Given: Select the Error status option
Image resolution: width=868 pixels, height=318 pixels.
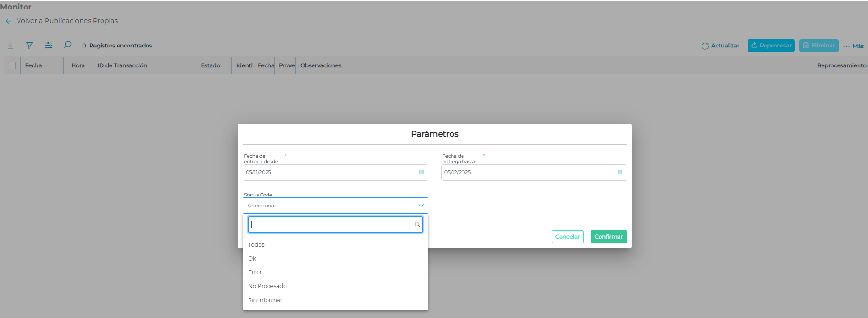Looking at the screenshot, I should [x=255, y=272].
